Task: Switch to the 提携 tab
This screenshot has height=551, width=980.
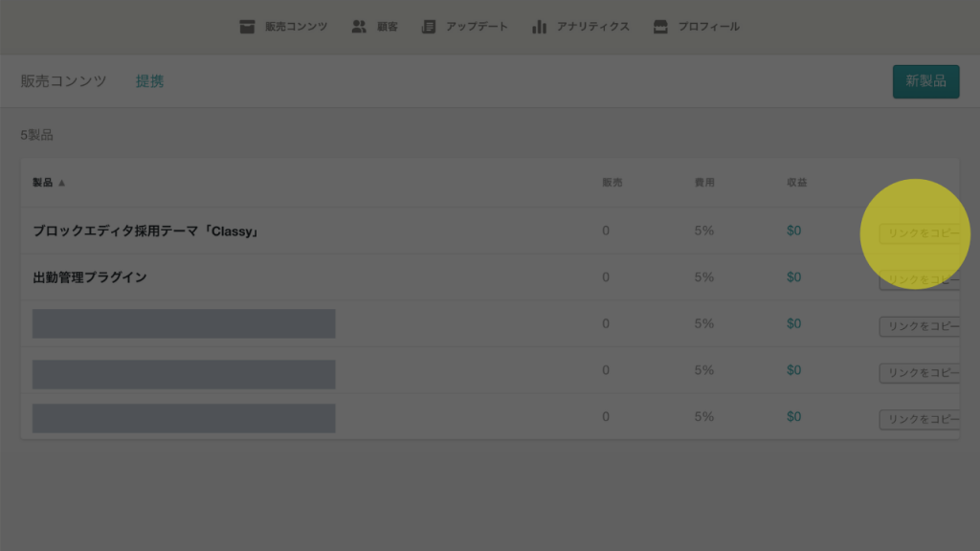Action: 150,81
